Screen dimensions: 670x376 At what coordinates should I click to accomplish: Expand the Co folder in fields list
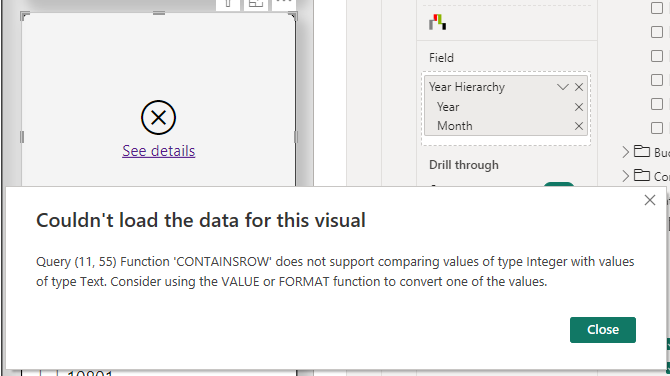[626, 176]
